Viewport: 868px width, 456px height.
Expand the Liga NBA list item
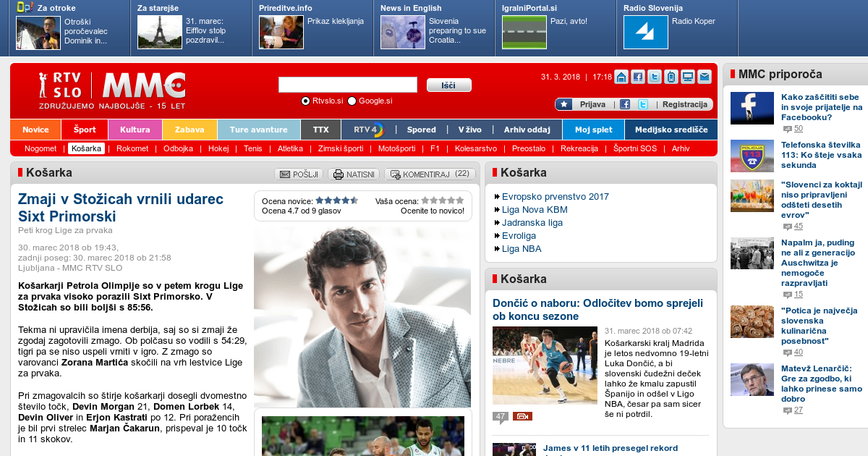(521, 248)
